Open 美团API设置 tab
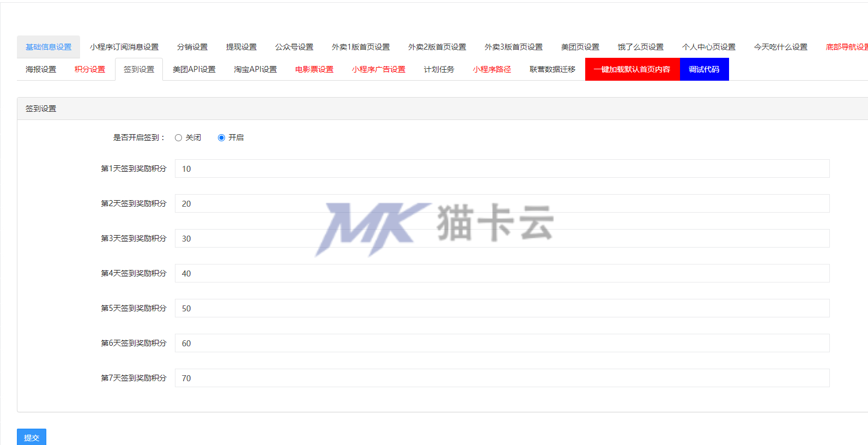 194,69
